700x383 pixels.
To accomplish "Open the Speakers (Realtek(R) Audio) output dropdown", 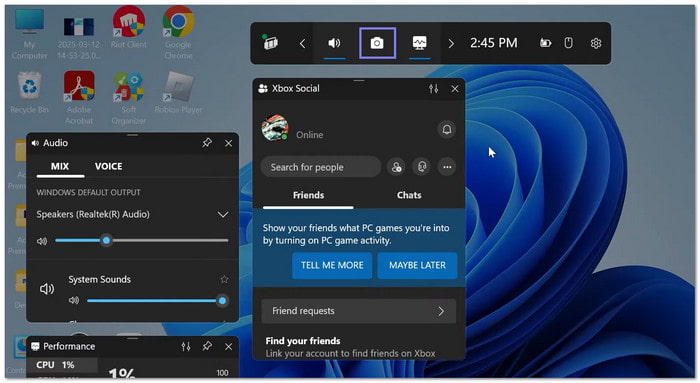I will point(133,214).
